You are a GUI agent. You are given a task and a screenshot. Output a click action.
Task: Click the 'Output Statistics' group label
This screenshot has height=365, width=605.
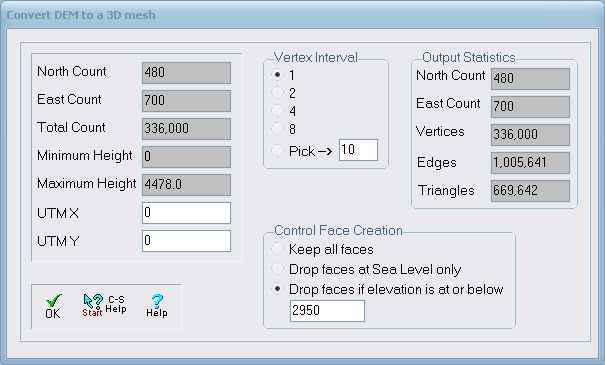click(x=469, y=57)
